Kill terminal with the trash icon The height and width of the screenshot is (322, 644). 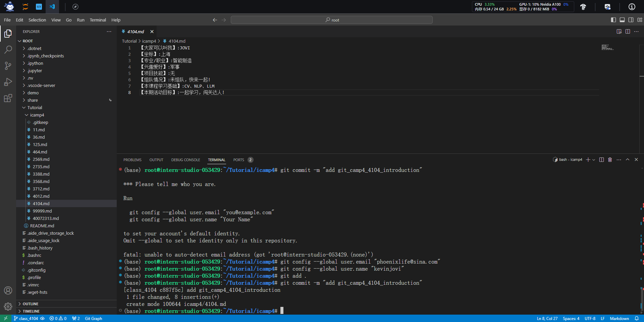tap(610, 160)
